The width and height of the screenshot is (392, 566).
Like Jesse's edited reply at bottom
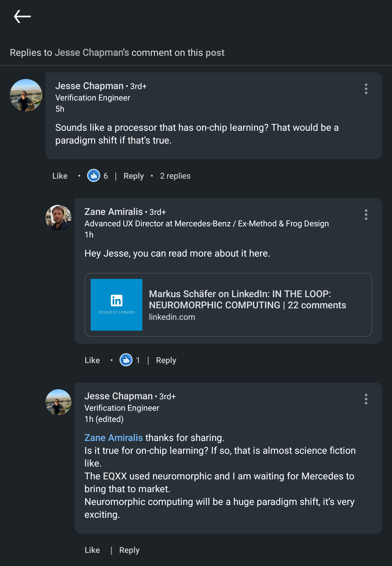click(92, 550)
